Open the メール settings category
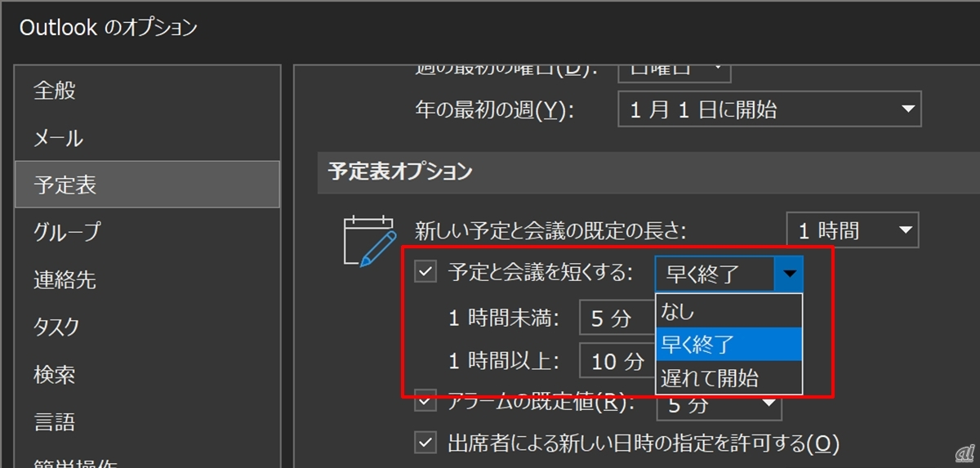Screen dimensions: 980x468 (148, 137)
